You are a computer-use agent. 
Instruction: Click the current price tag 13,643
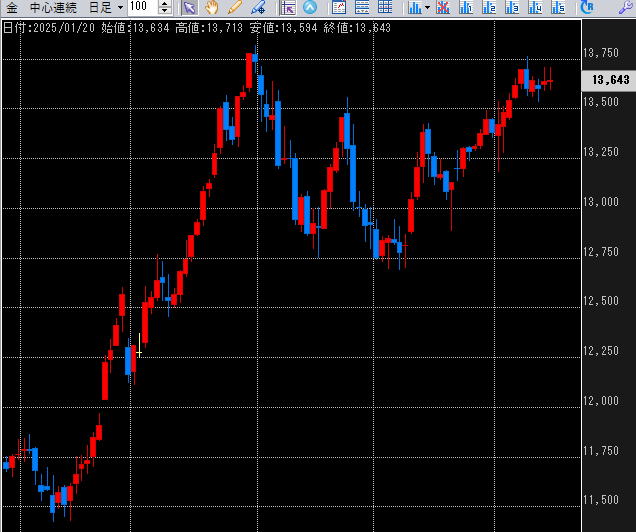point(610,80)
